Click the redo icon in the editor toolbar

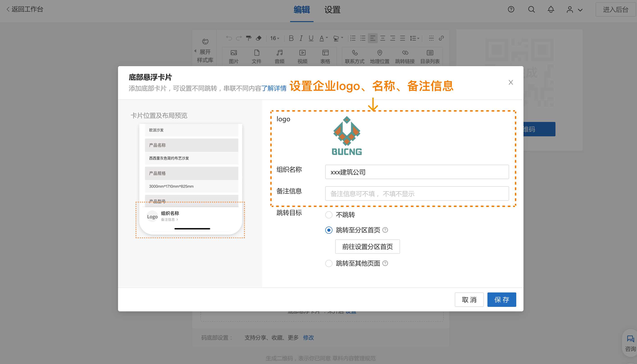[x=239, y=38]
